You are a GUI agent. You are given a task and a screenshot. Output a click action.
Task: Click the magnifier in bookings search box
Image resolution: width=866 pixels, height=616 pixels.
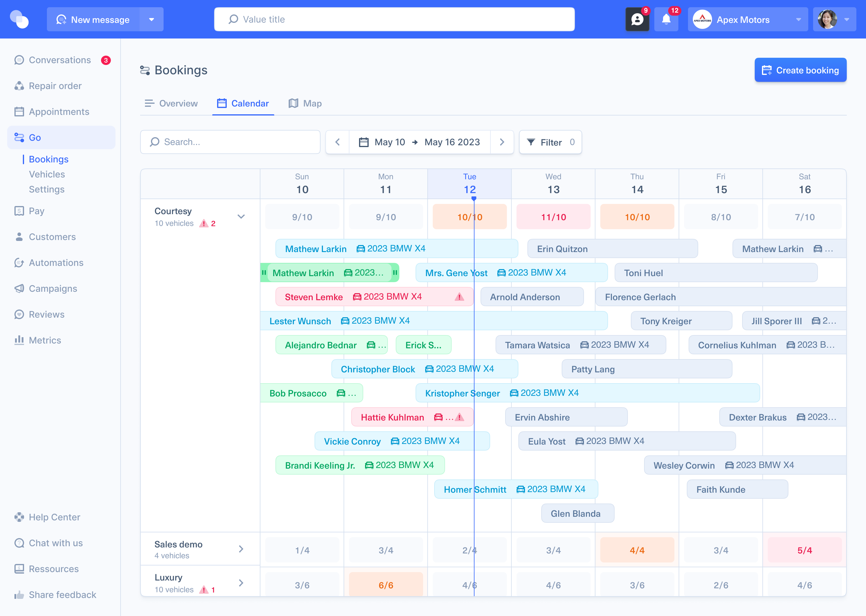(154, 142)
